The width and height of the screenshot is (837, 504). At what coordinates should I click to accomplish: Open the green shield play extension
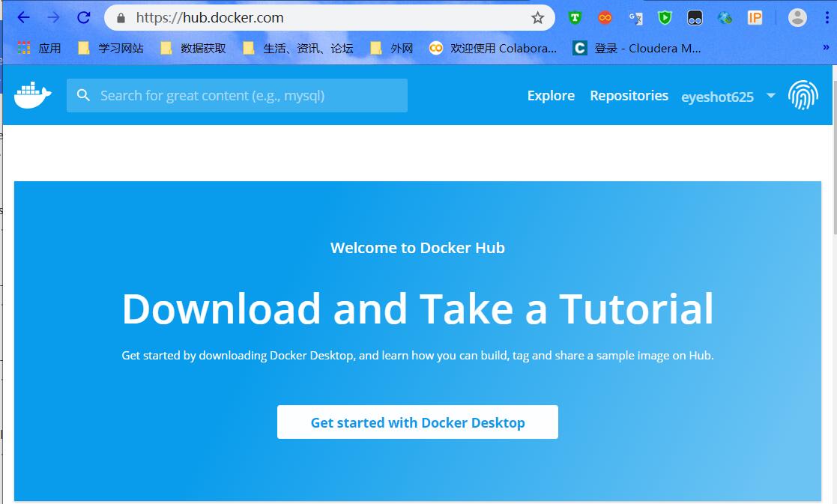click(x=665, y=18)
